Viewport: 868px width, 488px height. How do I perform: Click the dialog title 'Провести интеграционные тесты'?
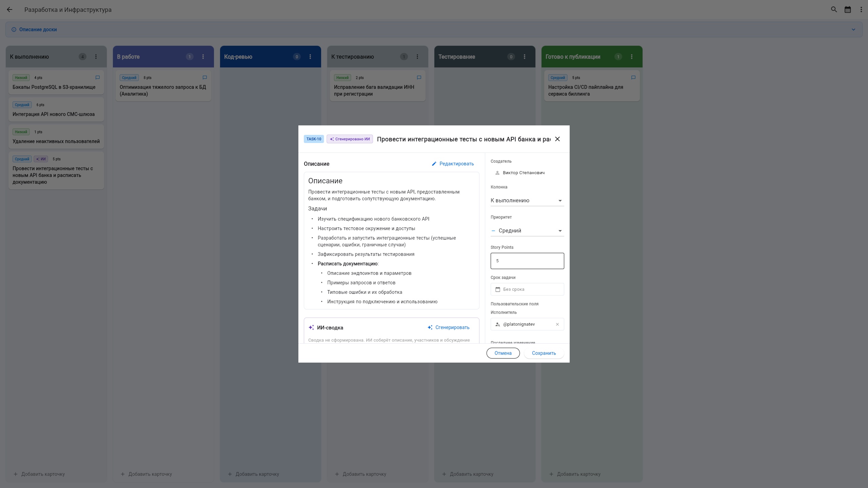[463, 139]
